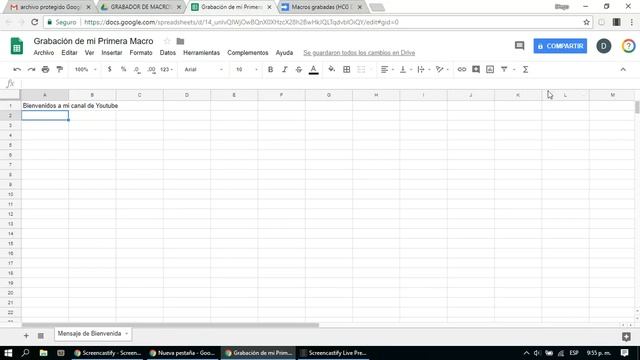The height and width of the screenshot is (360, 640).
Task: Click the Redo icon in toolbar
Action: [x=31, y=69]
